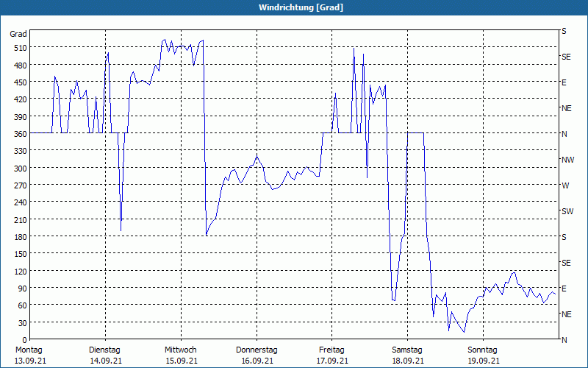
Task: Click the NW compass label on right axis
Action: pos(567,160)
